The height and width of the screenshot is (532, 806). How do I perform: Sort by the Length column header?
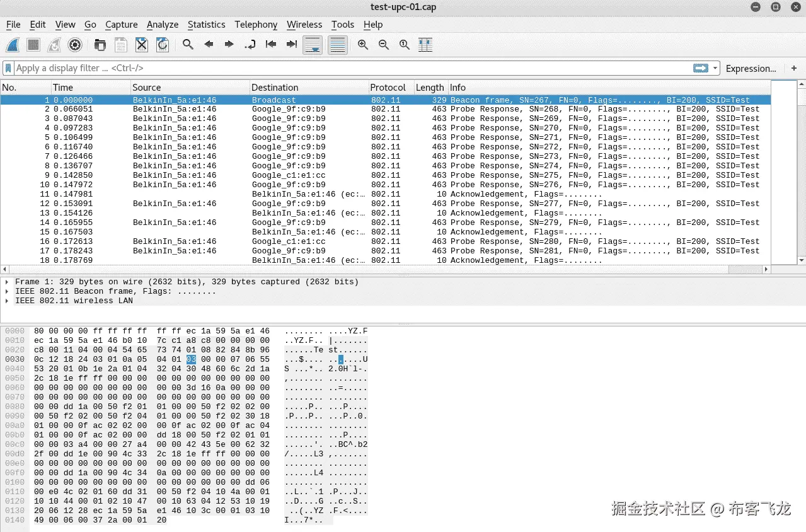(x=430, y=88)
